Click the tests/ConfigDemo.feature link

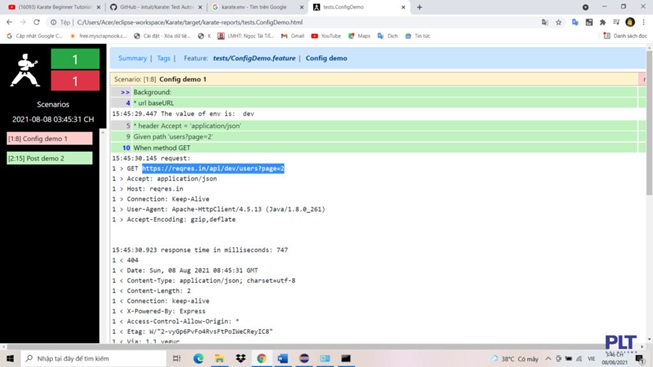(x=254, y=58)
